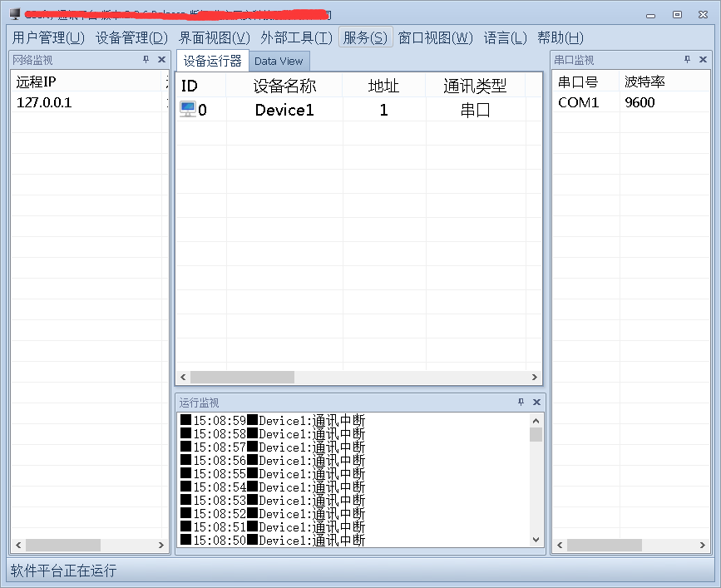721x588 pixels.
Task: Click 网络监视 horizontal scrollbar thumb
Action: click(x=63, y=545)
